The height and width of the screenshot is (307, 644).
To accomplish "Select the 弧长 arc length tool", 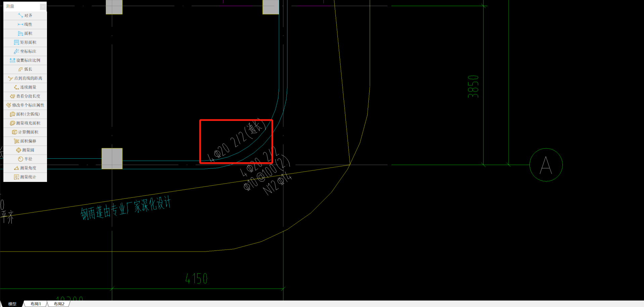I will pos(25,69).
